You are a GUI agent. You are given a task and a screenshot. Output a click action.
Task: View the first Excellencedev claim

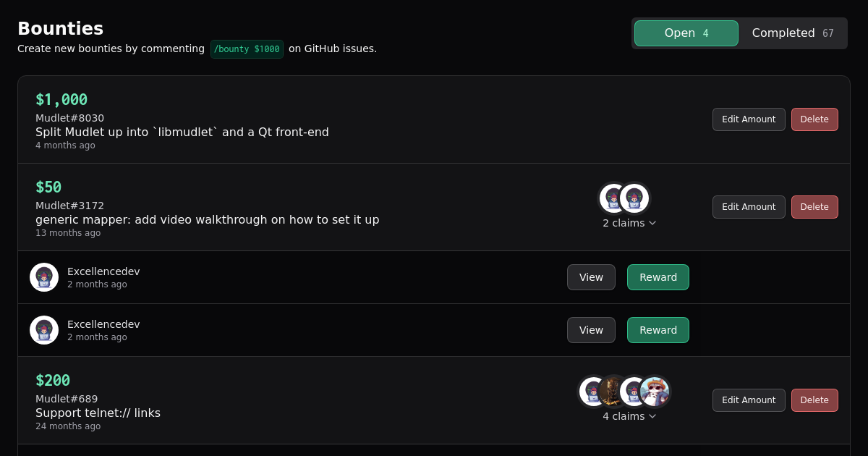(x=591, y=277)
